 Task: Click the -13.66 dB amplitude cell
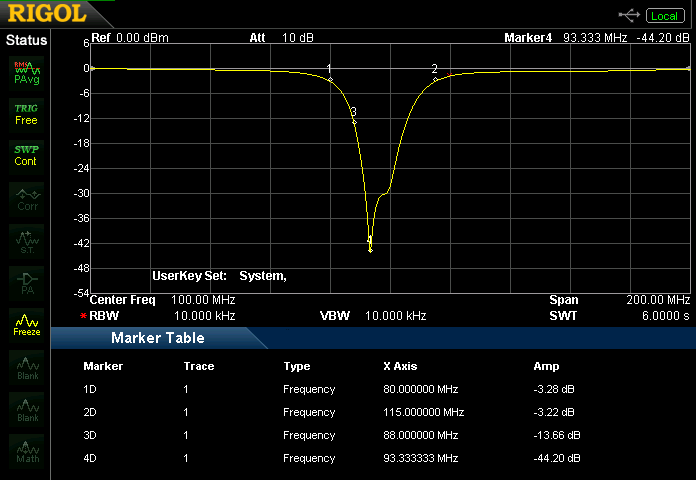[557, 435]
